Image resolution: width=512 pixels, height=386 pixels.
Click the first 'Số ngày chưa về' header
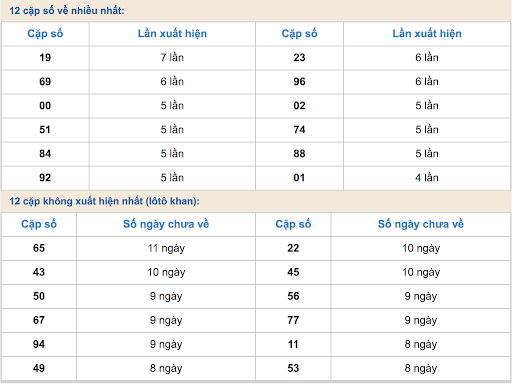click(166, 224)
